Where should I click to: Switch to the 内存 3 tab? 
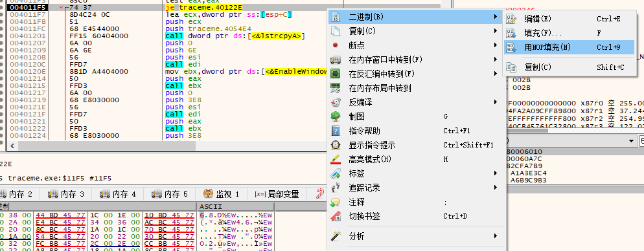[x=65, y=194]
